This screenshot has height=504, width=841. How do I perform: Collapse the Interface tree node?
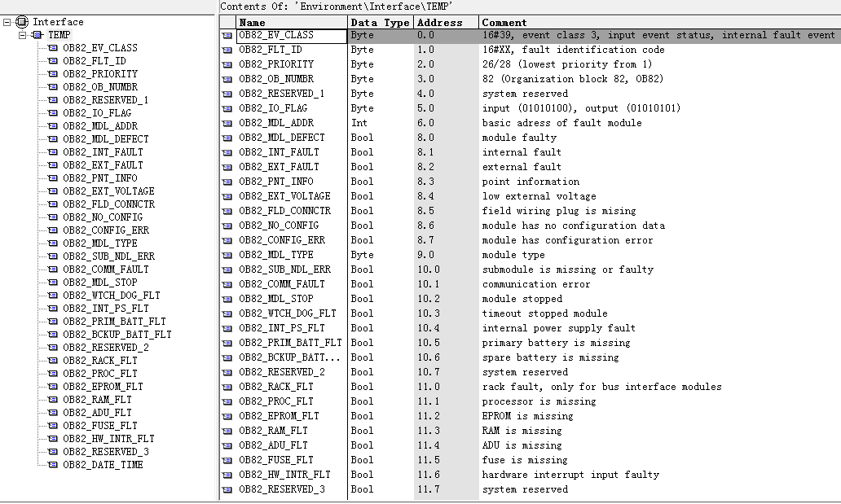(x=7, y=22)
